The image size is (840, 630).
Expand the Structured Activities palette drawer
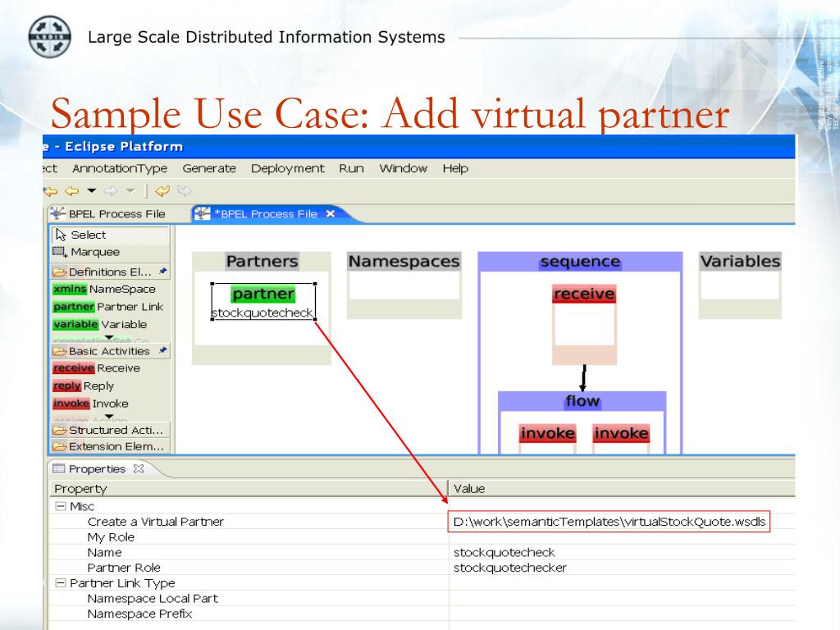click(x=108, y=430)
